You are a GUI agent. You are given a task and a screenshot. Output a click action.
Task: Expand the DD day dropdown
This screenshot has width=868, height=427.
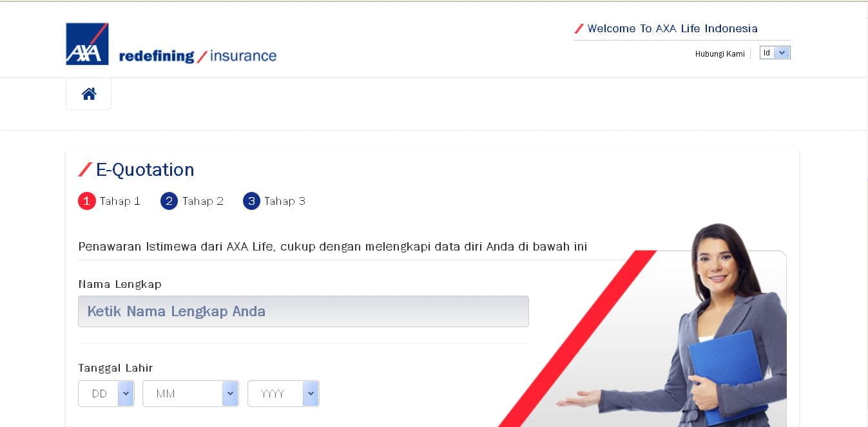[106, 394]
